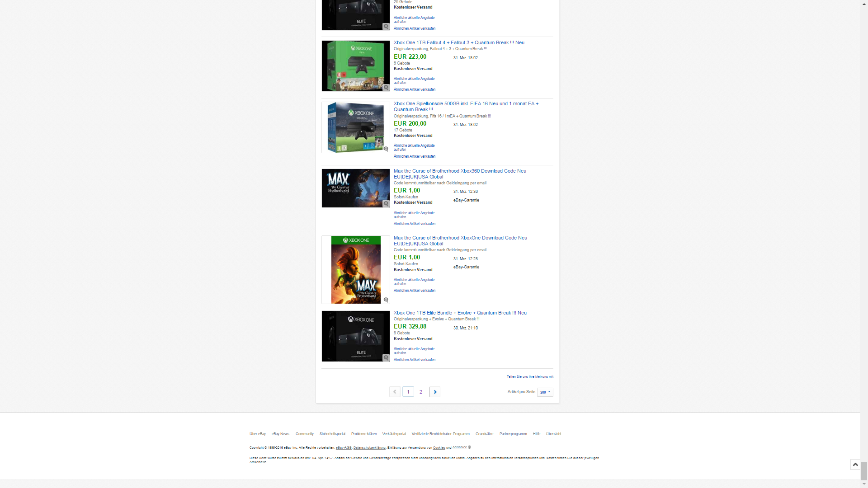
Task: Open Partnerprogramm footer link
Action: [513, 434]
